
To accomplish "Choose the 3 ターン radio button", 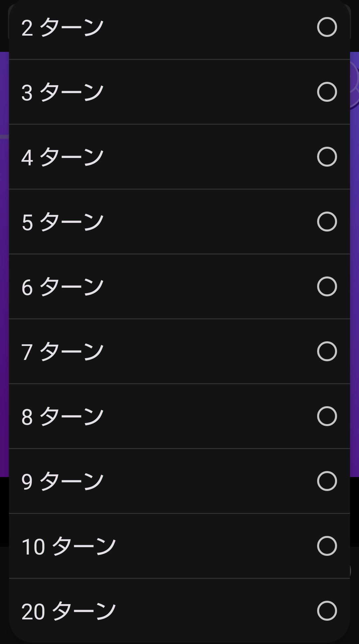I will pos(327,92).
